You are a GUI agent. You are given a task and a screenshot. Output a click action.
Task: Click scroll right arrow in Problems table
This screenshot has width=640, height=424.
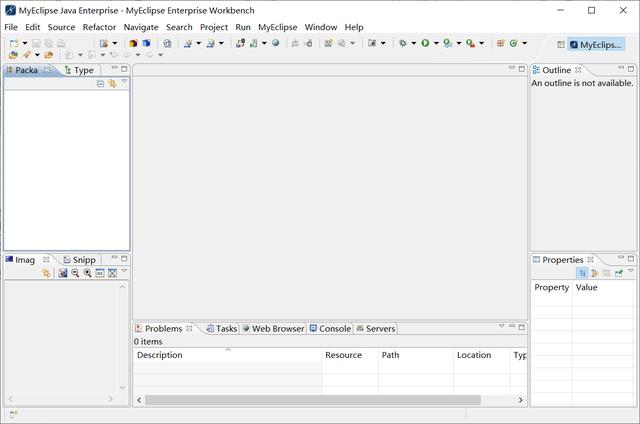click(521, 400)
